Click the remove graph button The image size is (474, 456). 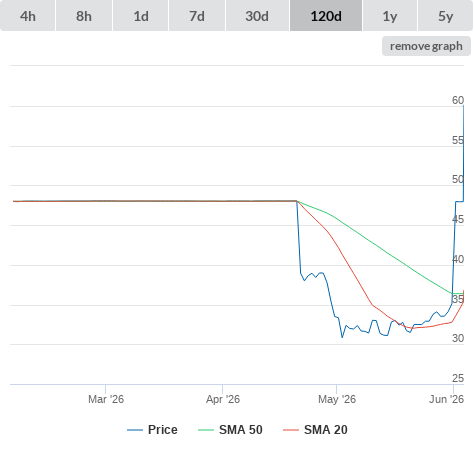pyautogui.click(x=426, y=46)
